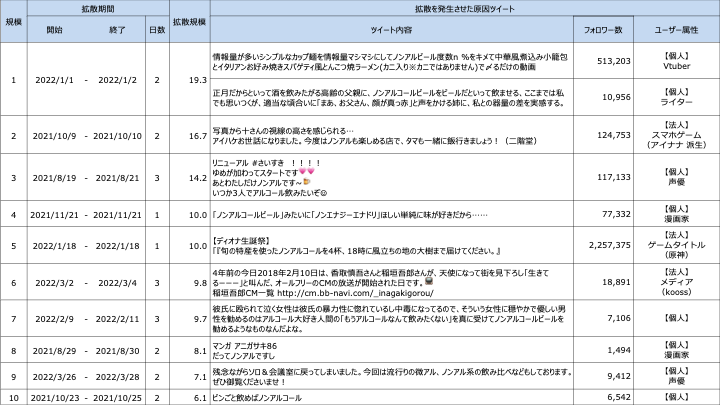
Task: Select start date 2022/1/18
Action: tap(54, 246)
